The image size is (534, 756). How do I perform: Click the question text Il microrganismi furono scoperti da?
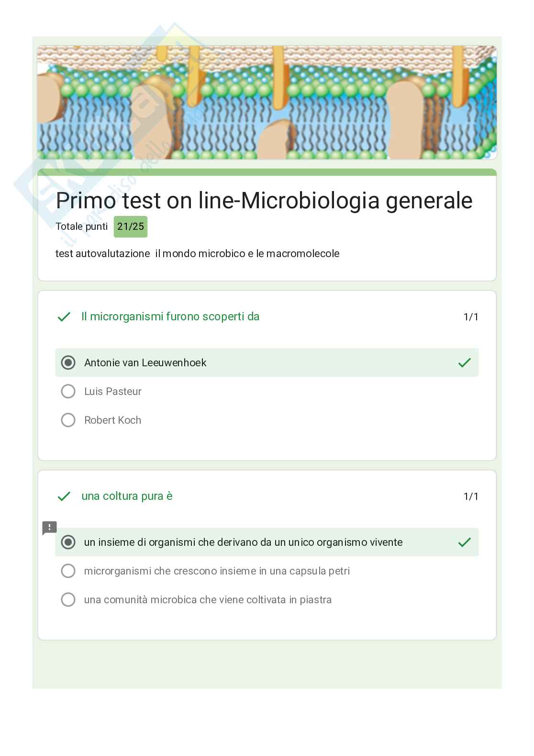[x=170, y=316]
